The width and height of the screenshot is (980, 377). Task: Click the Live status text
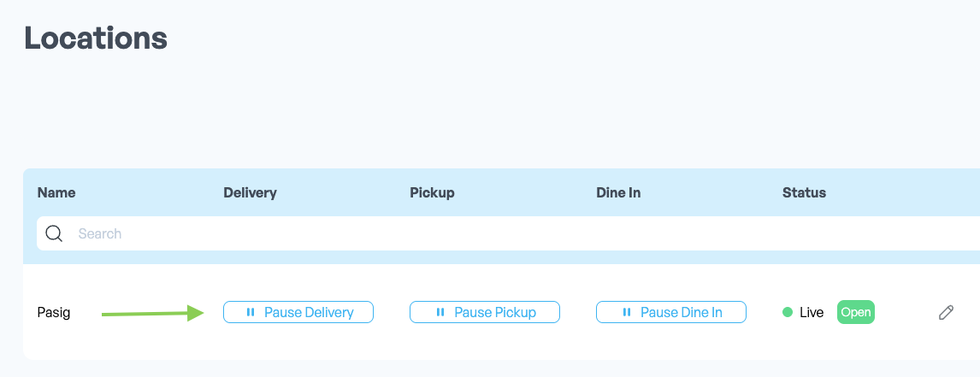tap(812, 312)
